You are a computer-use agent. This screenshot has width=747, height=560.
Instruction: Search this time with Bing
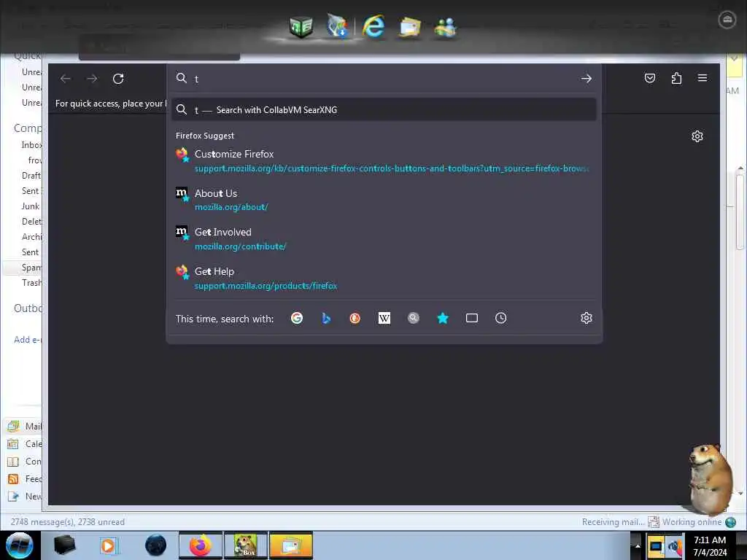[x=326, y=318]
